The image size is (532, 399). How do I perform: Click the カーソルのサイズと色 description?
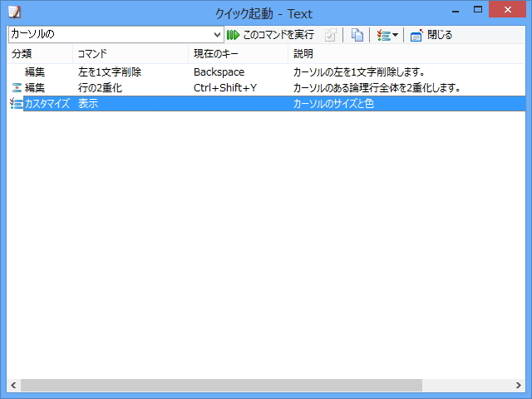point(333,103)
